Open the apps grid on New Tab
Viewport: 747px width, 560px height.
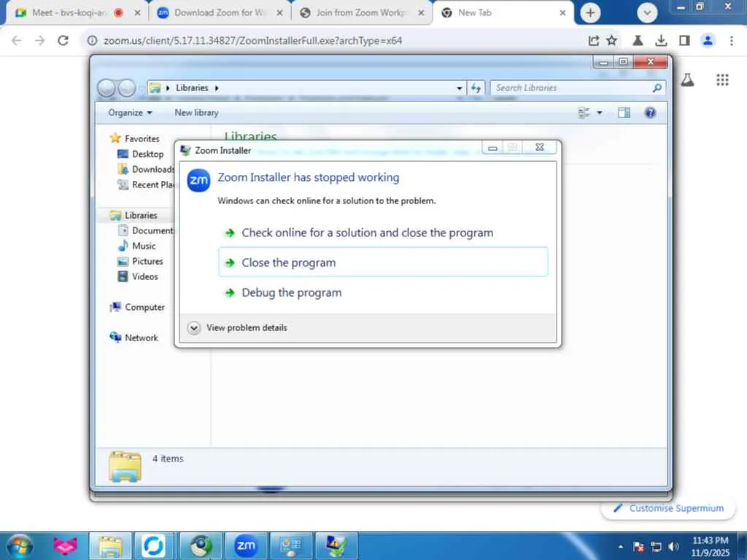[722, 80]
